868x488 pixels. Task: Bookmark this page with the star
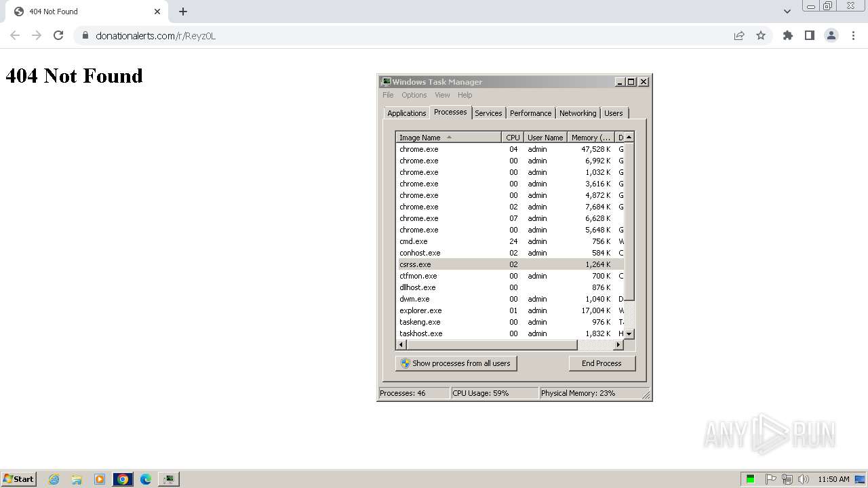point(761,35)
